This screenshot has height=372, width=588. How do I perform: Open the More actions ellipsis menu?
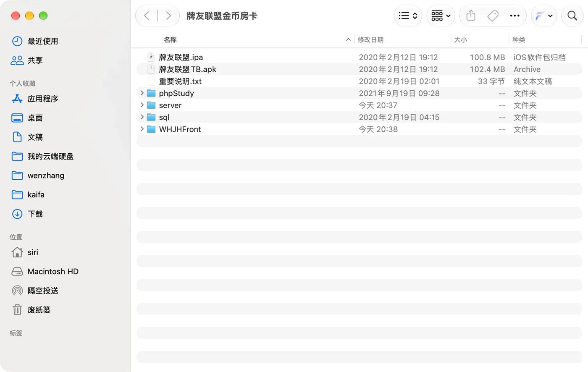coord(514,16)
